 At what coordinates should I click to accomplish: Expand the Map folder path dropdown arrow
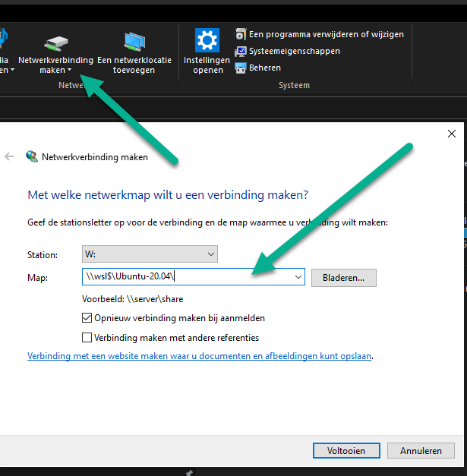point(298,278)
